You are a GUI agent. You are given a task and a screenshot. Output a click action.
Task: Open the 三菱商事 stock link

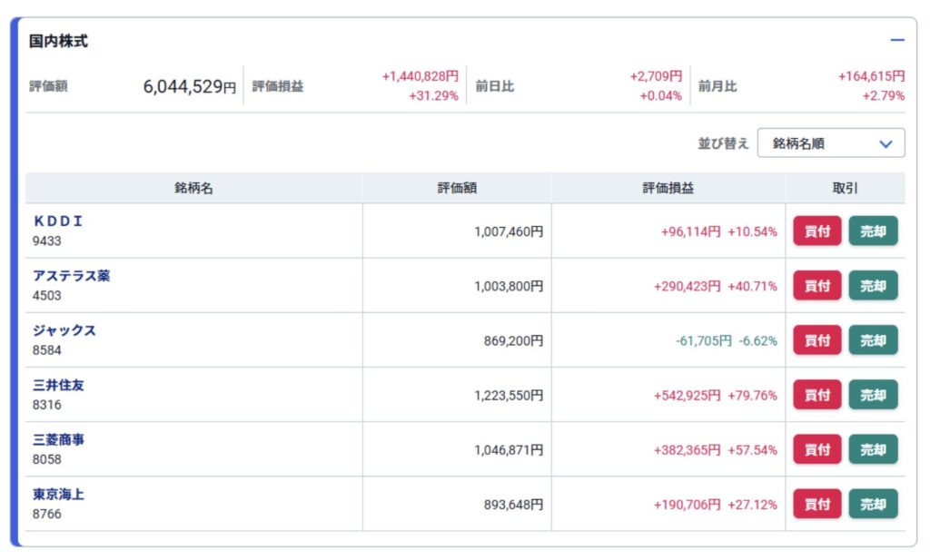(x=58, y=439)
